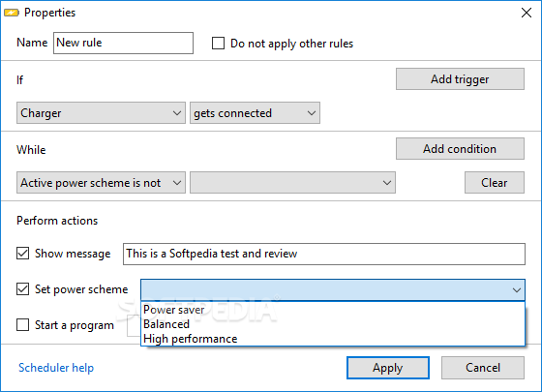Open the gets connected dropdown
The height and width of the screenshot is (392, 542).
[x=255, y=112]
